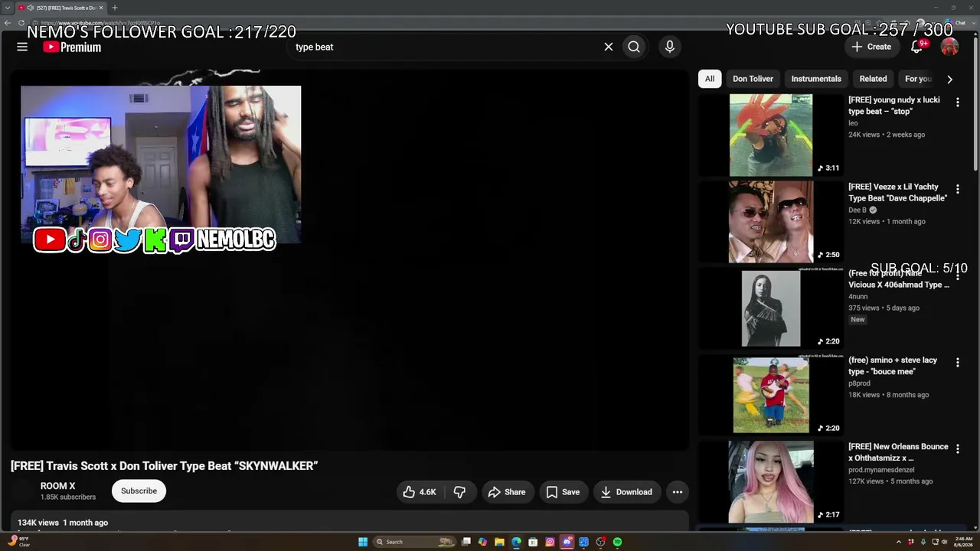Go back with browser back arrow

pos(7,23)
